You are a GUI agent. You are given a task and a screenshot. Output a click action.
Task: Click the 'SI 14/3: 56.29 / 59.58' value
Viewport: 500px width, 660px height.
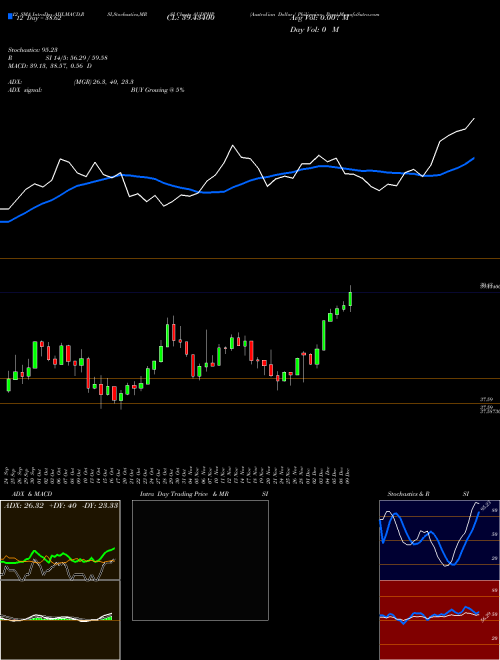[x=76, y=58]
